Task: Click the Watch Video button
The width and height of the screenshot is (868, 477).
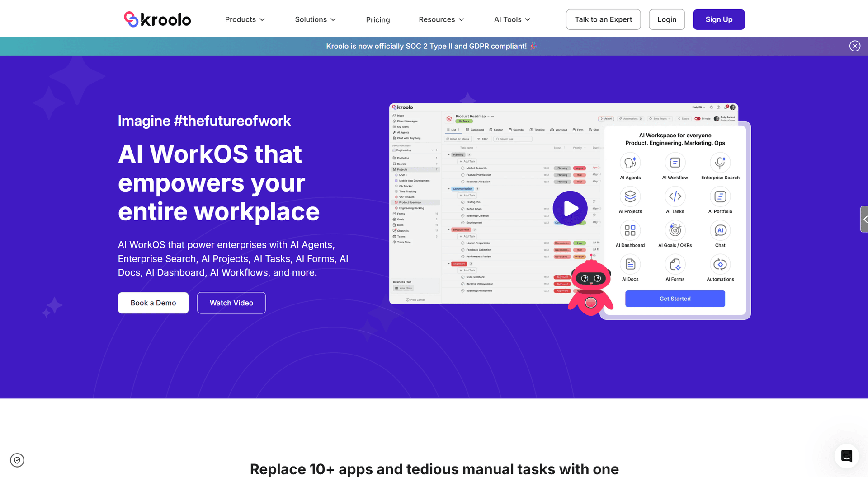Action: coord(231,303)
